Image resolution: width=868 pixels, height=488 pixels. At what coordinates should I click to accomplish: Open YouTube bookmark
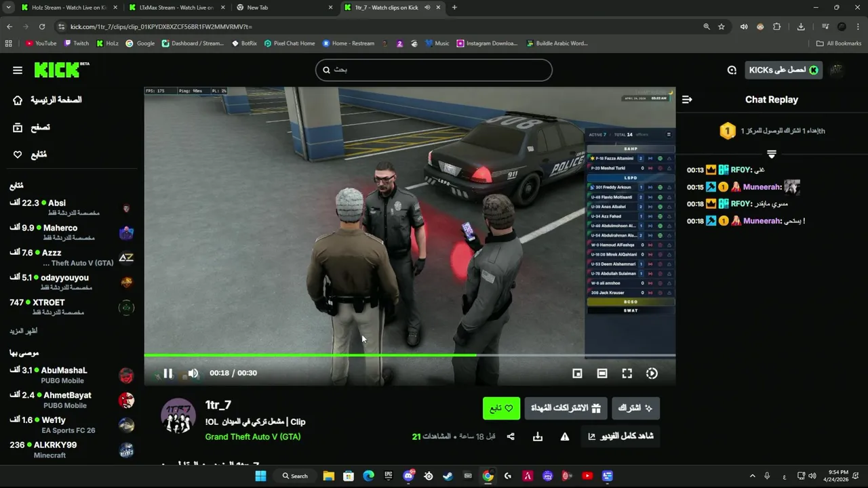point(41,43)
